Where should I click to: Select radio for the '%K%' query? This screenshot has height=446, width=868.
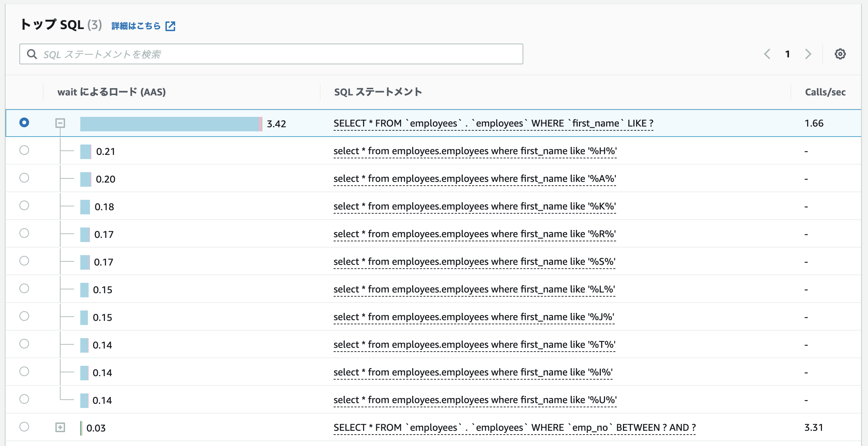pyautogui.click(x=24, y=206)
